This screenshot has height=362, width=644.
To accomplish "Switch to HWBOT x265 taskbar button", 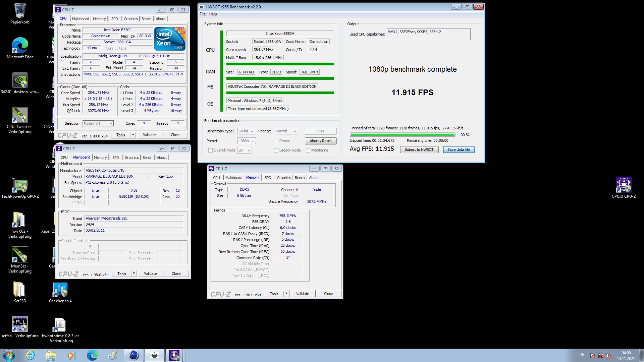I will 154,355.
